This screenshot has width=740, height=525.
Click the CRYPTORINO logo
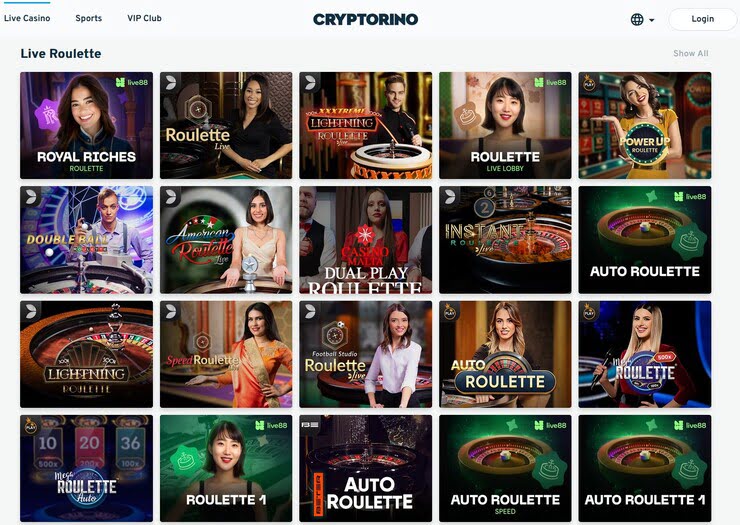coord(365,19)
